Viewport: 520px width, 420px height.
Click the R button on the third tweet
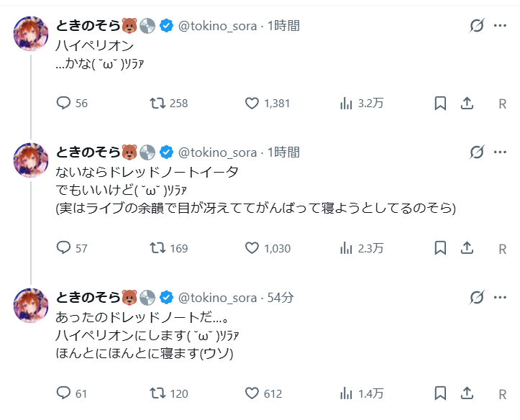[503, 394]
